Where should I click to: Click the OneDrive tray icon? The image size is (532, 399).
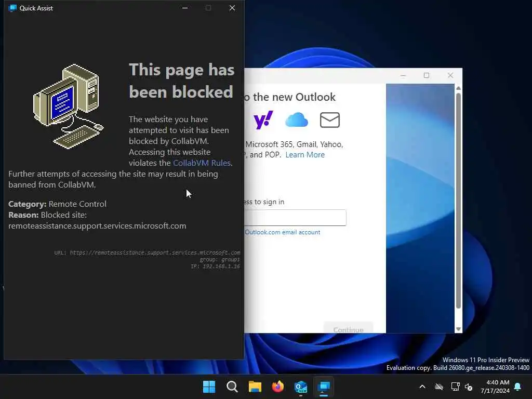(439, 387)
